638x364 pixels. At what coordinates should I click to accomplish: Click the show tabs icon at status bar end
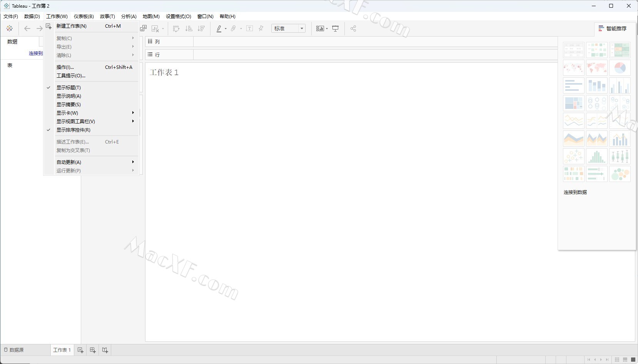click(x=633, y=359)
